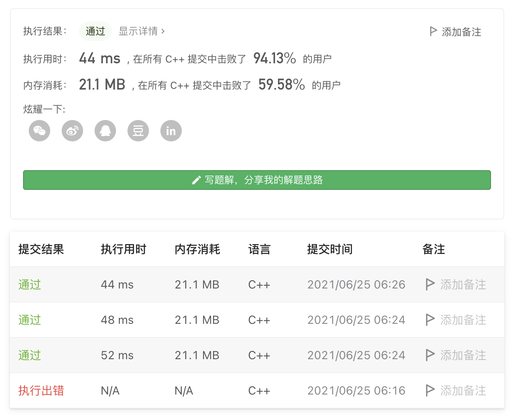Open the 52 ms 通过 submission

[x=30, y=355]
